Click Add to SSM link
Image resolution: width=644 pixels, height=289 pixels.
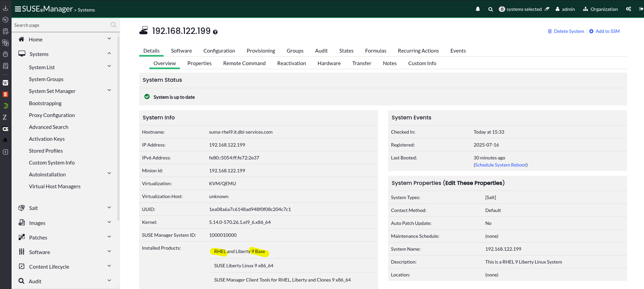[607, 31]
